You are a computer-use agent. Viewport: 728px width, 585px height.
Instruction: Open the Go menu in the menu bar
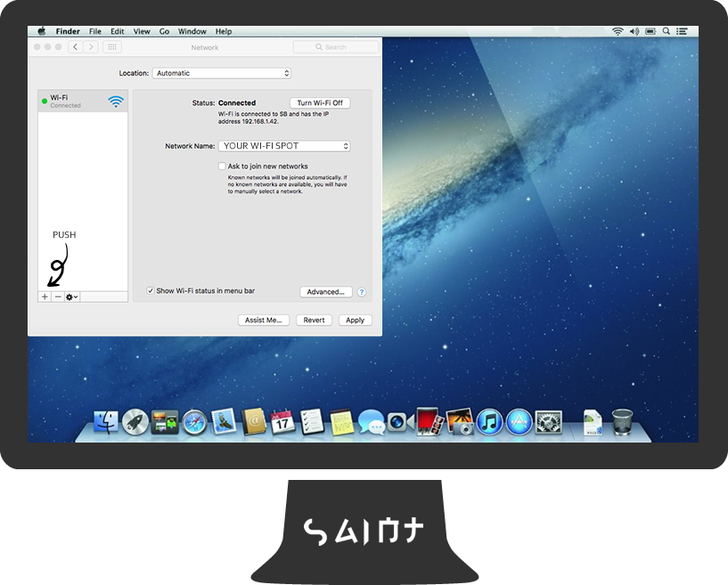[x=164, y=31]
